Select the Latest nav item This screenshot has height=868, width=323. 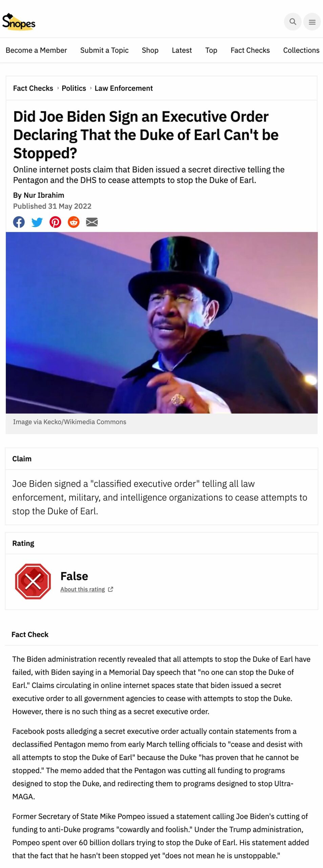(x=182, y=50)
